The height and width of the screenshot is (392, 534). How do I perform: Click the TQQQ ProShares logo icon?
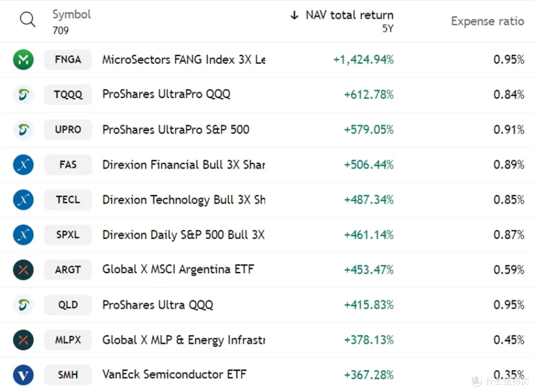click(23, 94)
